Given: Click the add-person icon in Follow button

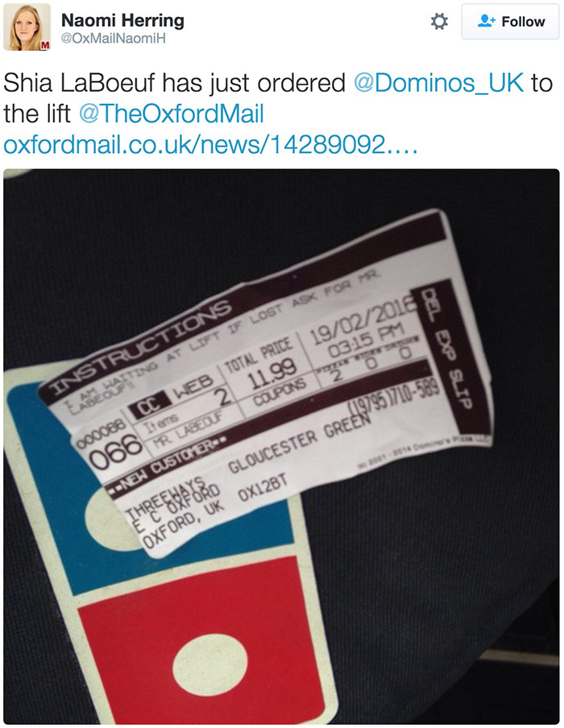Looking at the screenshot, I should 487,21.
